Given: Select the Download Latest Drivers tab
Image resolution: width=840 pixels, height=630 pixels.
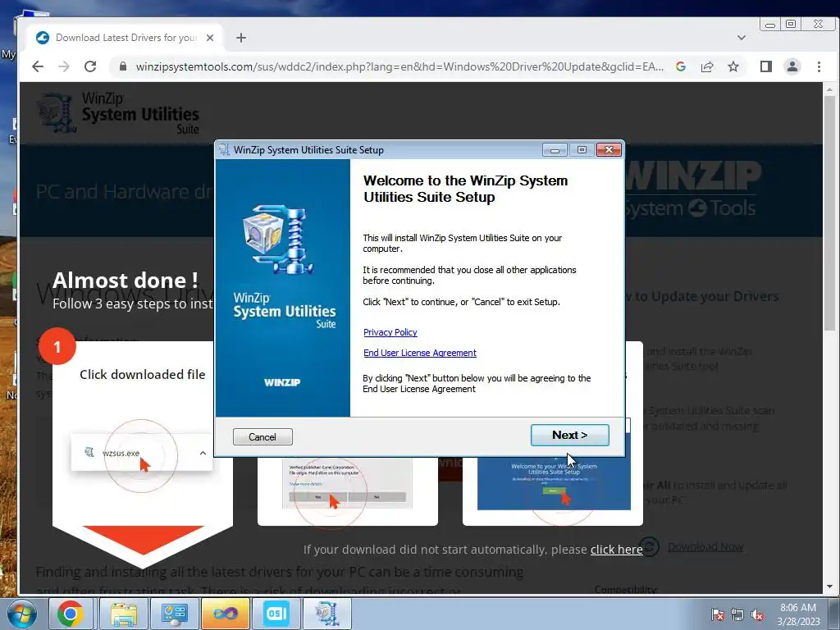Looking at the screenshot, I should 126,38.
